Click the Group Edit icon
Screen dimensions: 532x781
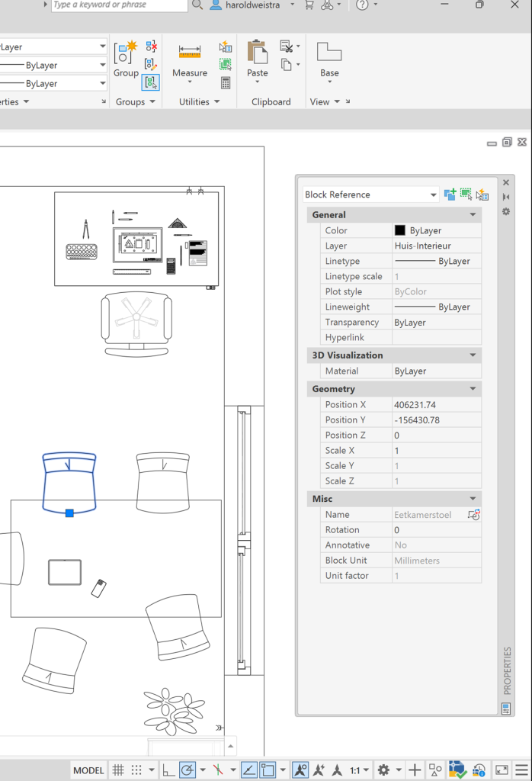tap(151, 64)
